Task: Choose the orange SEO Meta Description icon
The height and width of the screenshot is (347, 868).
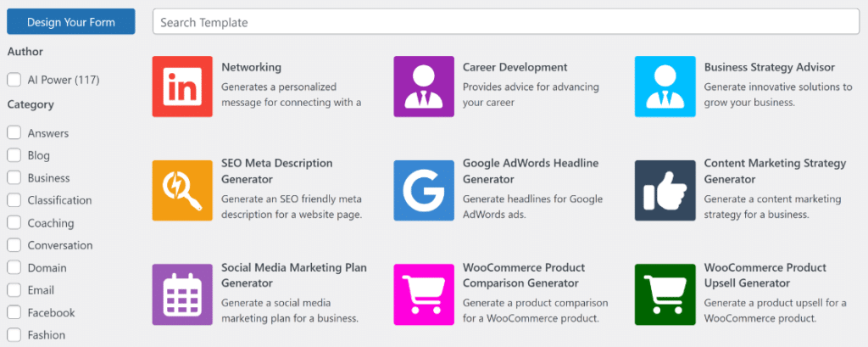Action: coord(182,191)
